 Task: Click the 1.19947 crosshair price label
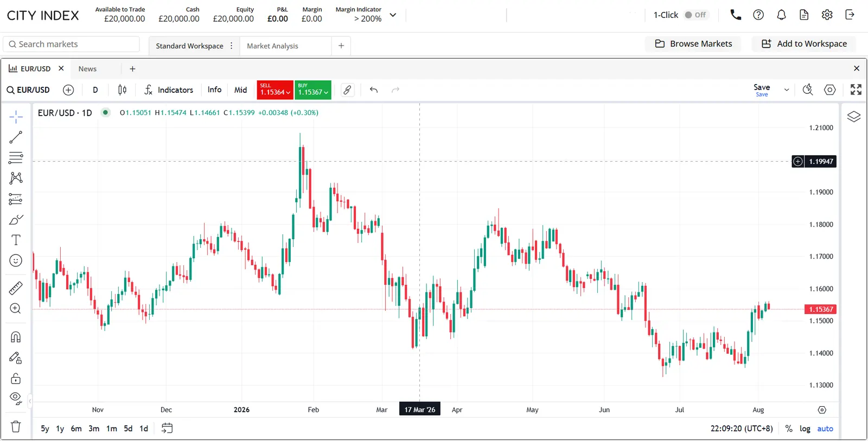tap(820, 162)
